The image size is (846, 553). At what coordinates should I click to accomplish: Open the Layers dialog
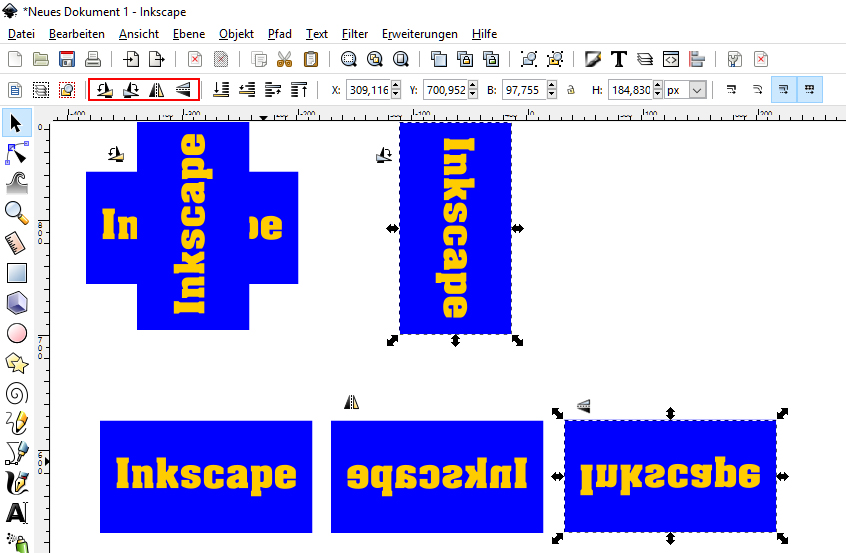[x=645, y=59]
